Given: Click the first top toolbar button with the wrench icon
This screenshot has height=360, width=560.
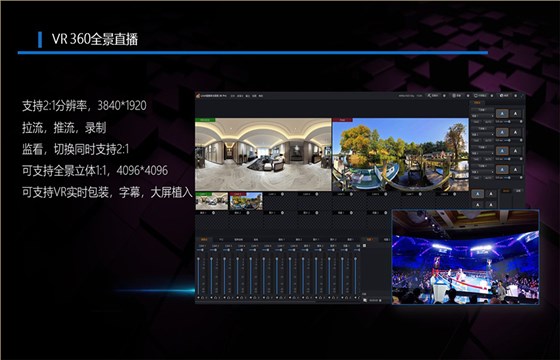Looking at the screenshot, I should [434, 96].
